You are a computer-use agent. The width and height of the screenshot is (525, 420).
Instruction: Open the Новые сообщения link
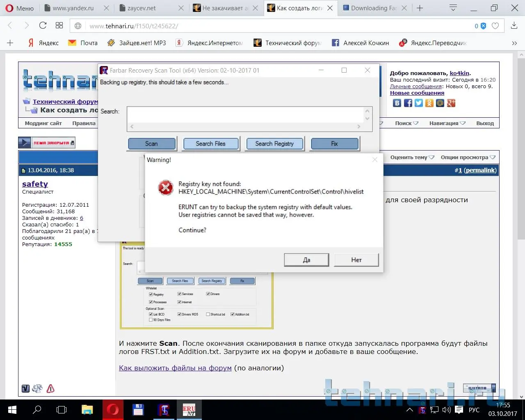417,93
